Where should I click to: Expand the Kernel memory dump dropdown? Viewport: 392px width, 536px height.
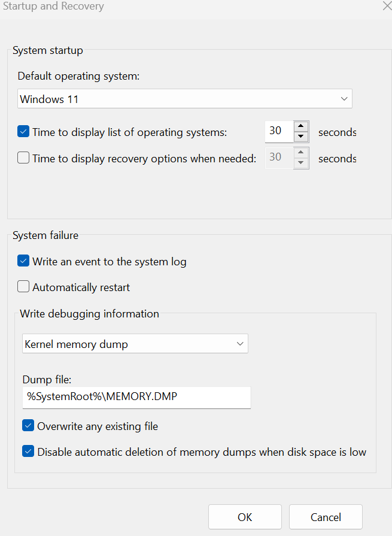(x=135, y=344)
